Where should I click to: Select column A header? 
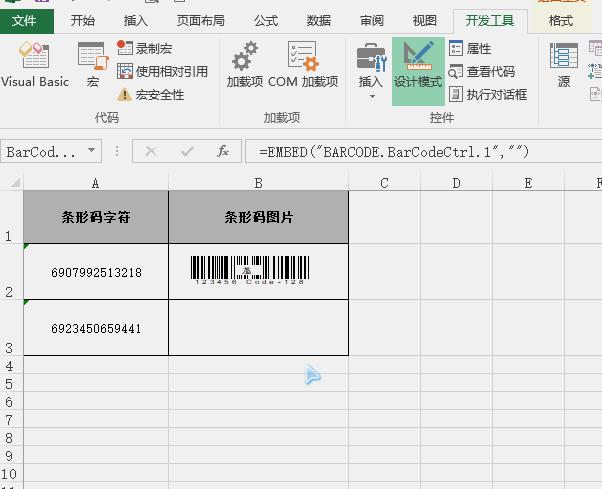click(96, 183)
